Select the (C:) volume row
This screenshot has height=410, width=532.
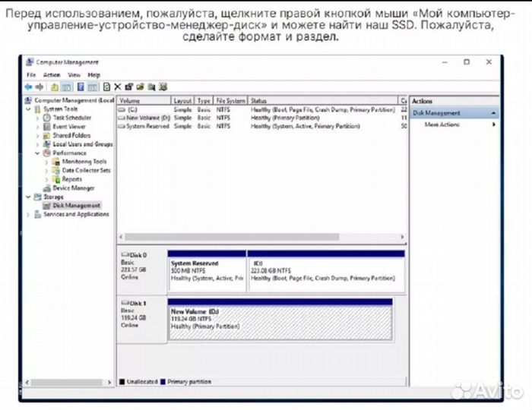[262, 109]
